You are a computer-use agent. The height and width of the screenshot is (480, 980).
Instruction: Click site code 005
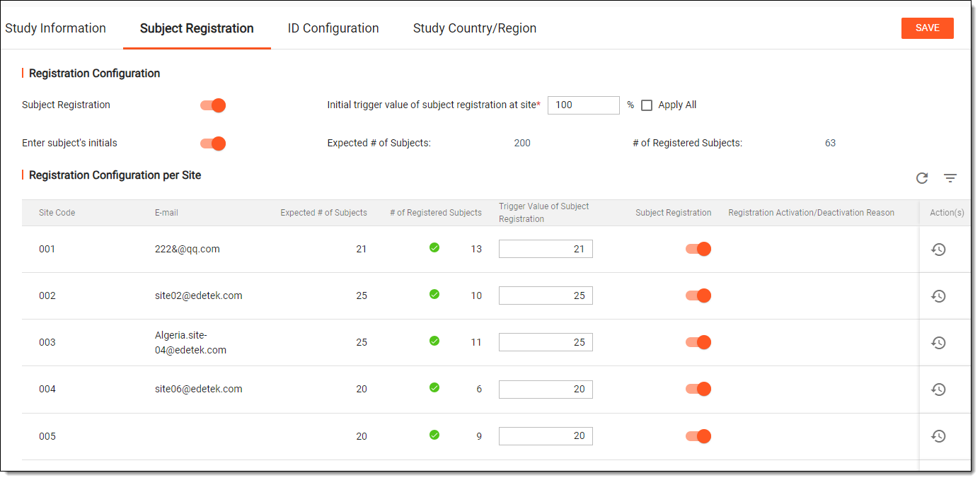click(47, 436)
